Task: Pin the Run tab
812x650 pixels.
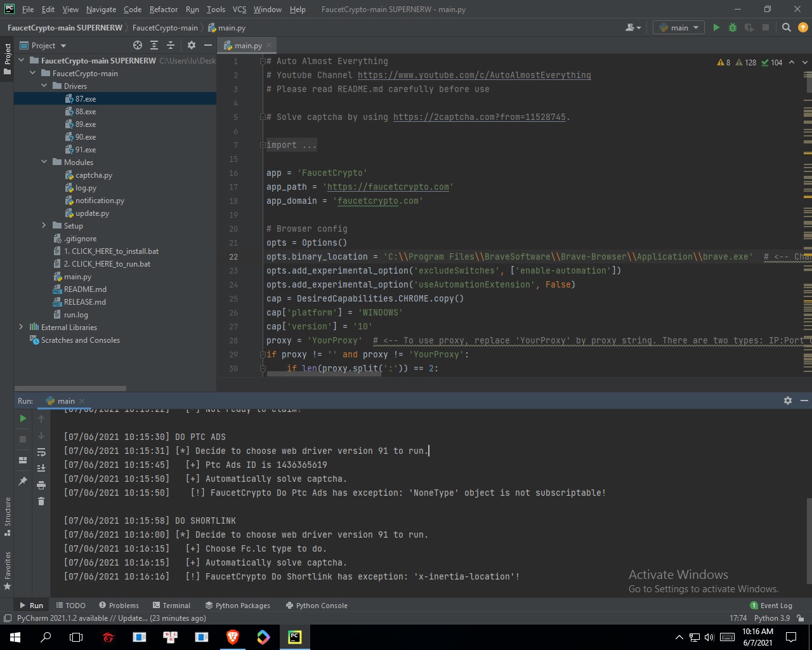Action: [x=23, y=481]
